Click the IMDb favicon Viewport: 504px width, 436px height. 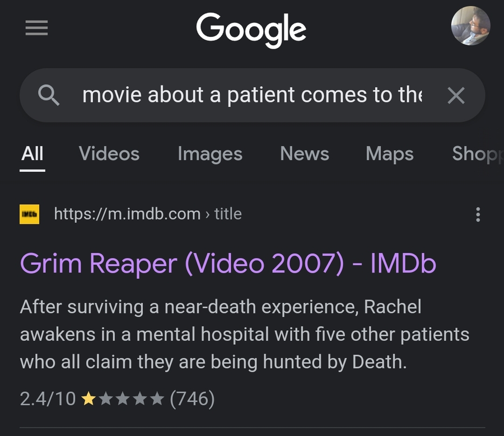tap(29, 214)
